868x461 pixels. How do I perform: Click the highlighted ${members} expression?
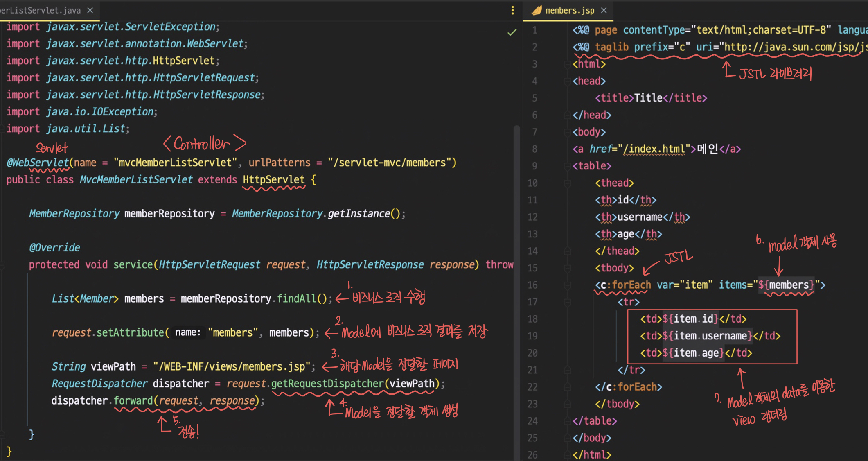tap(786, 285)
